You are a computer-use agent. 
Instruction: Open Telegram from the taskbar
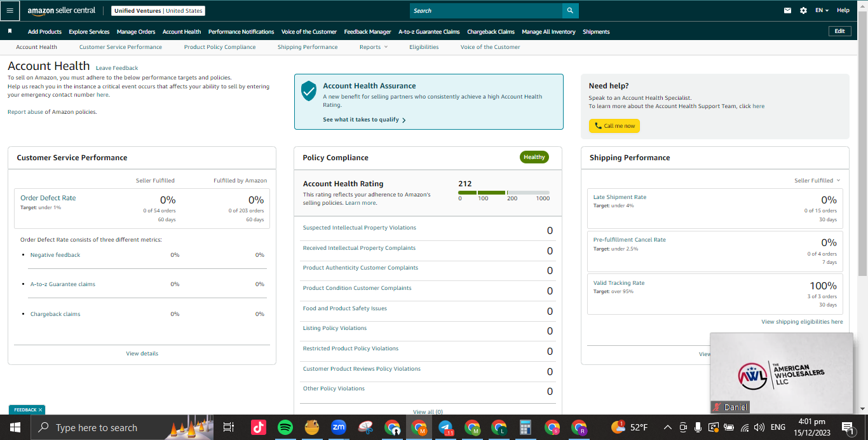point(445,427)
